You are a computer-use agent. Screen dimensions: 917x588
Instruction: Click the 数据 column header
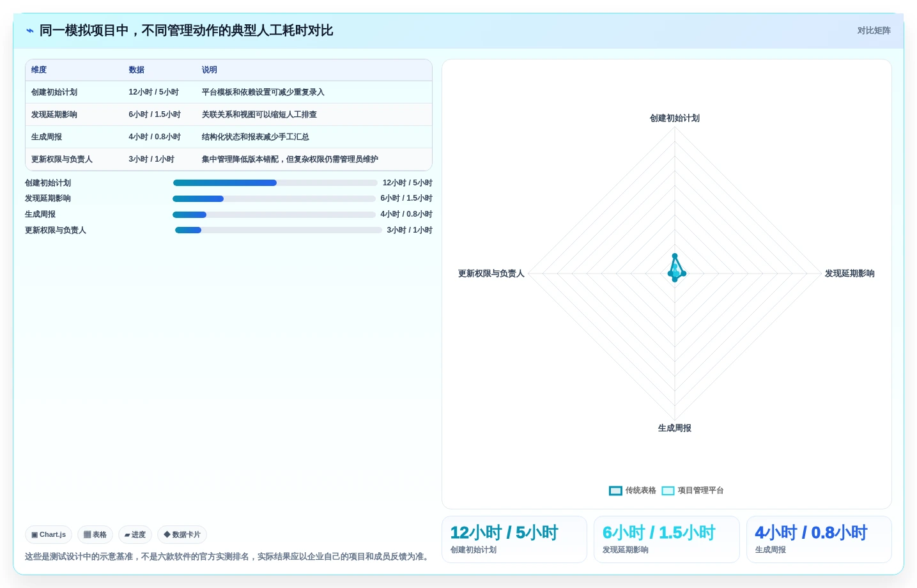coord(137,70)
